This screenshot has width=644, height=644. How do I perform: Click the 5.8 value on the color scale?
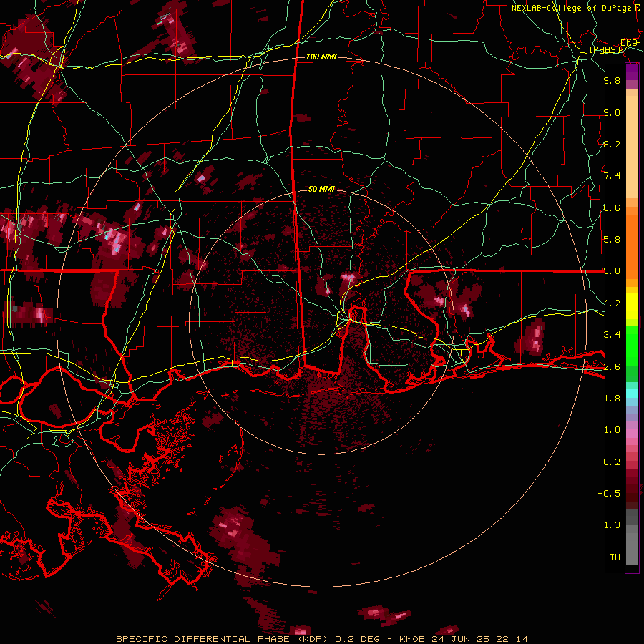(x=612, y=240)
